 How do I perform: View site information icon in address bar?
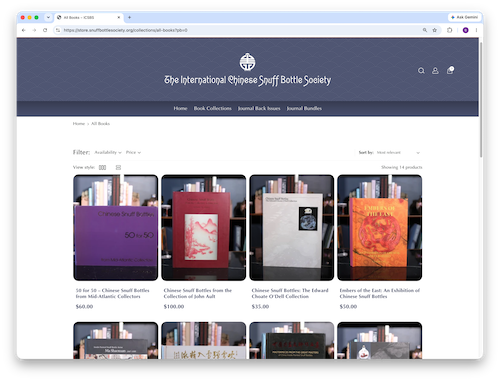[58, 30]
